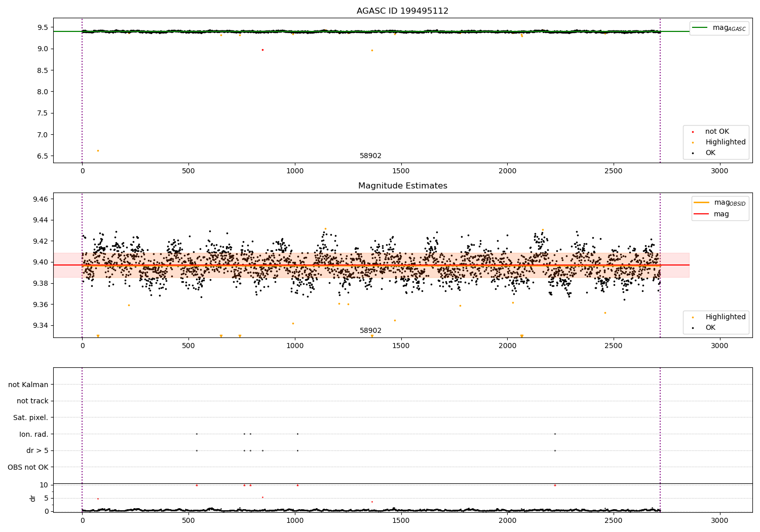Viewport: 760px width, 532px height.
Task: Click the green line sample beside mag AGASC
Action: click(700, 28)
